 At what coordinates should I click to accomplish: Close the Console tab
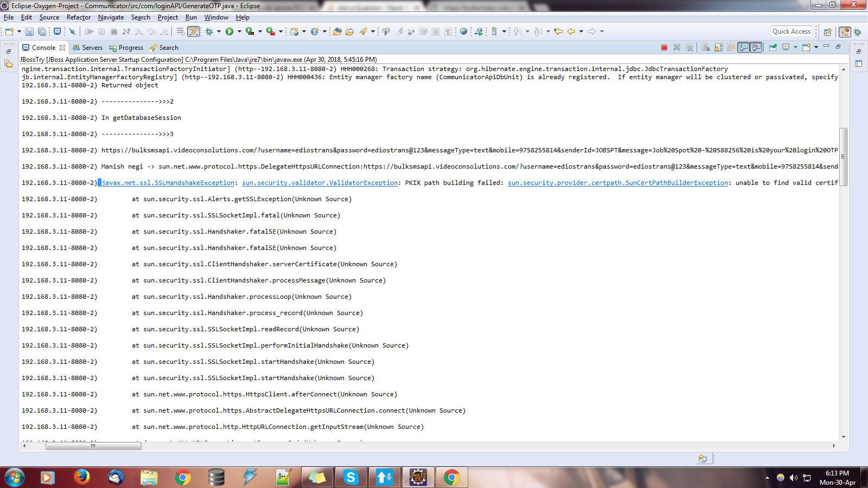pos(62,48)
